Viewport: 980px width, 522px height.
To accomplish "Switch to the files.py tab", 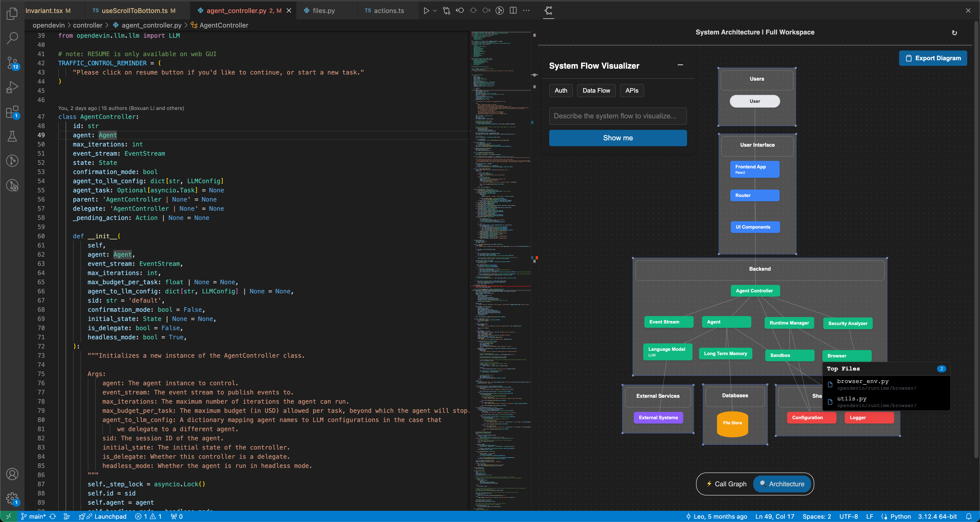I will tap(323, 11).
